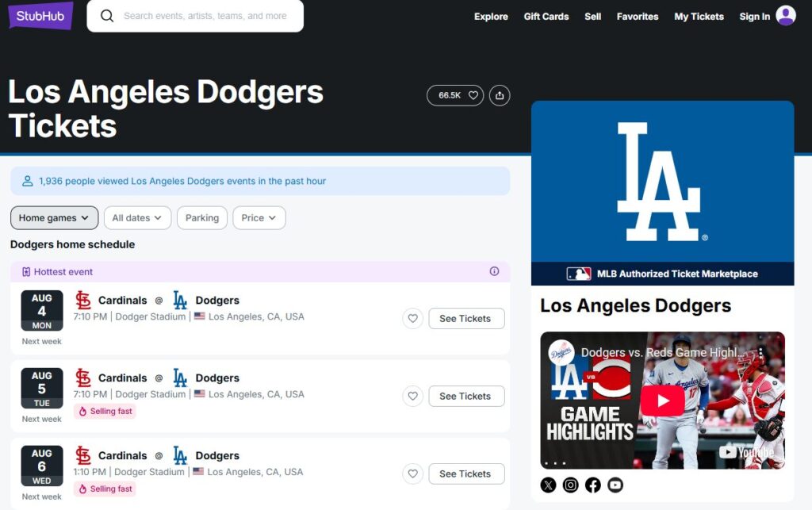
Task: Click the Aug 6 Wed date tile
Action: [42, 466]
